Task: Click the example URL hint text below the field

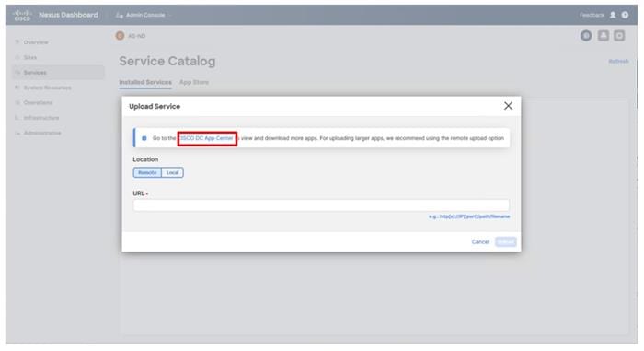Action: pos(469,216)
